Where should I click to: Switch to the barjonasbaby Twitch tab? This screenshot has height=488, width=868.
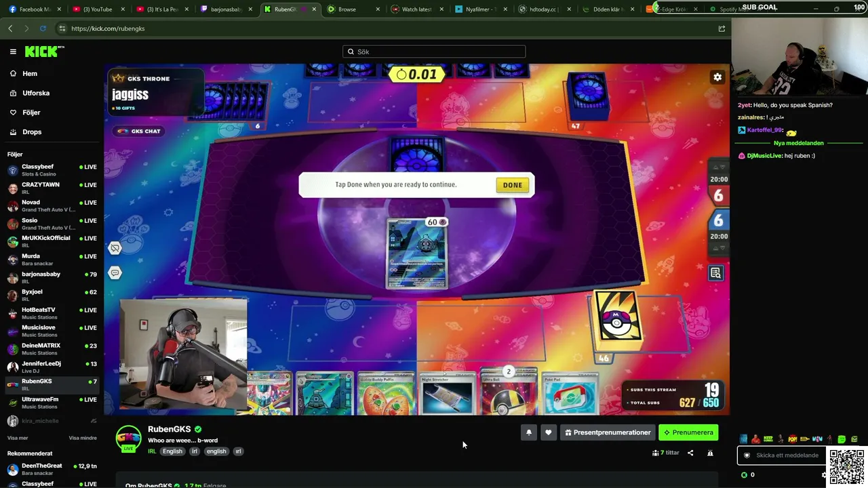tap(226, 9)
